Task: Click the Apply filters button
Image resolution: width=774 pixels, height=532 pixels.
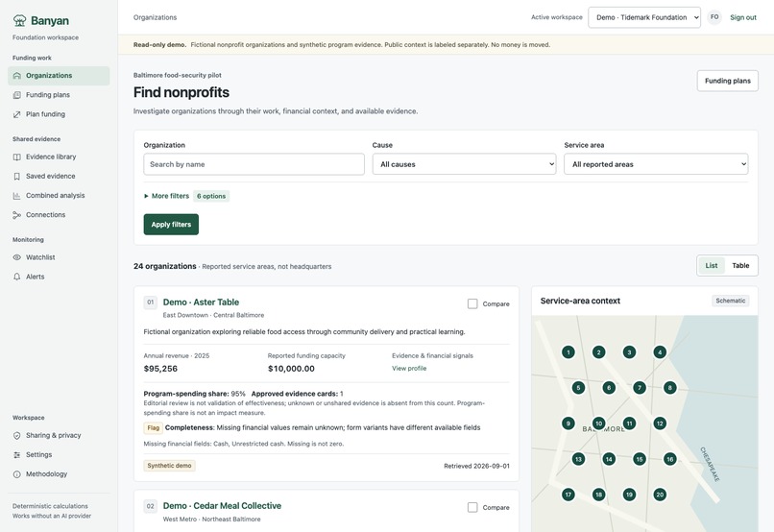Action: coord(171,225)
